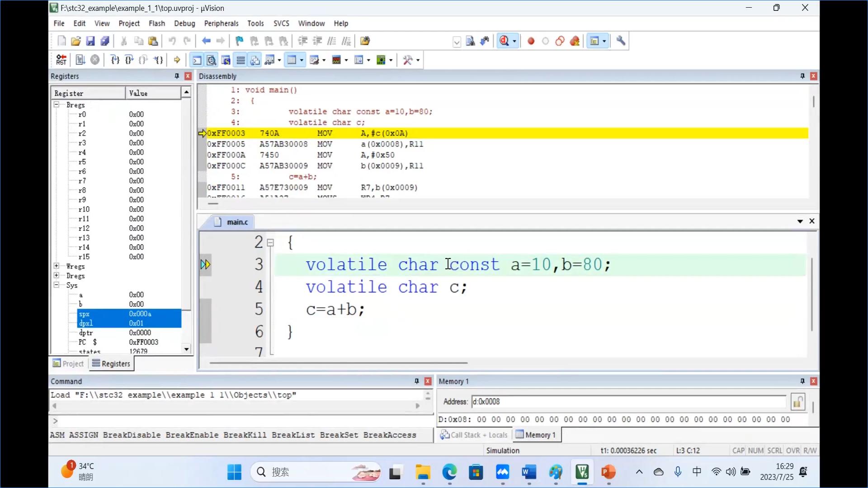The image size is (868, 488).
Task: Step into with the first braces icon
Action: click(x=115, y=60)
